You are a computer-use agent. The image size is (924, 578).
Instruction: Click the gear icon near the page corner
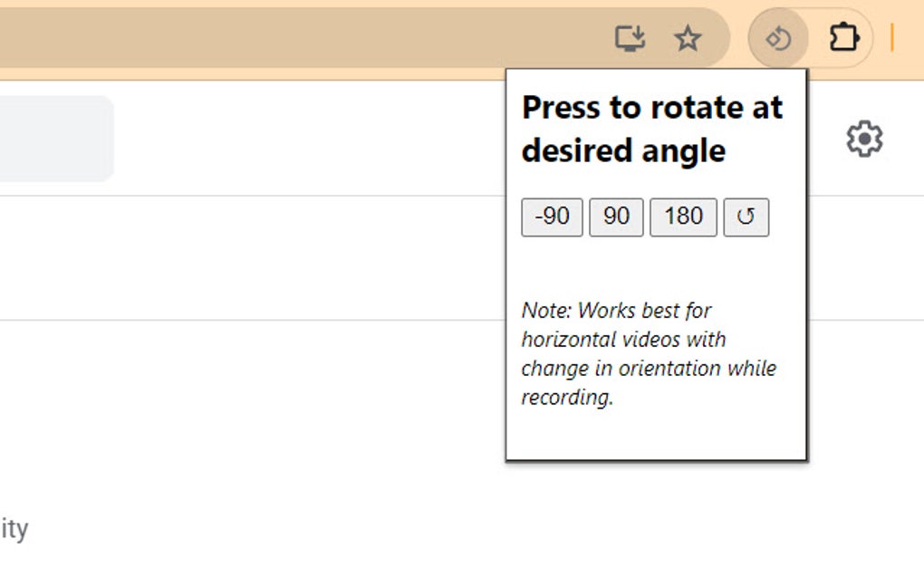click(x=862, y=139)
